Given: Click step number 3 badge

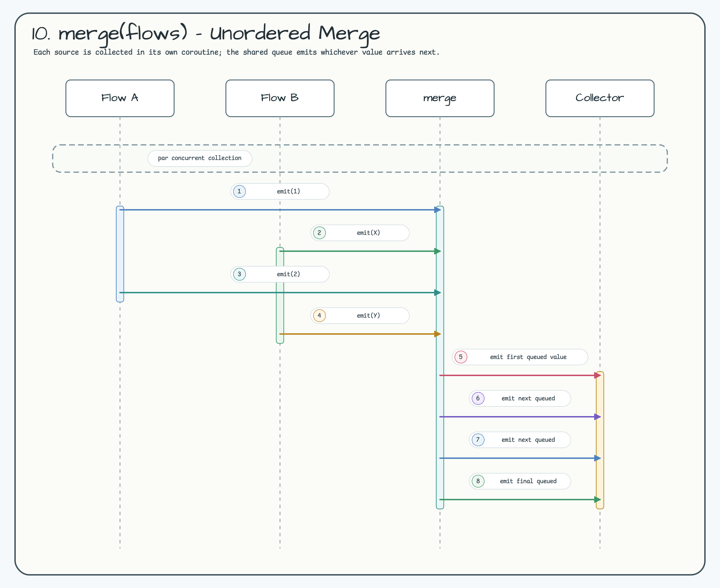Looking at the screenshot, I should (x=239, y=274).
